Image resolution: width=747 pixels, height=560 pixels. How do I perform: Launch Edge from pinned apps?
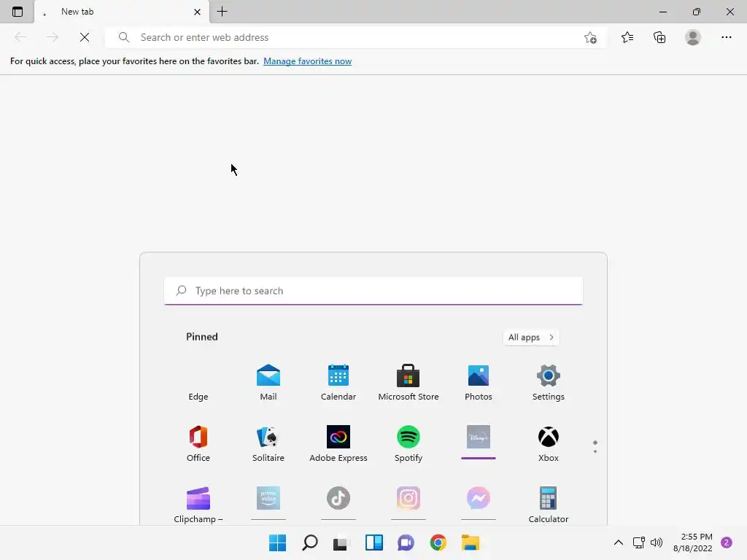(x=198, y=383)
